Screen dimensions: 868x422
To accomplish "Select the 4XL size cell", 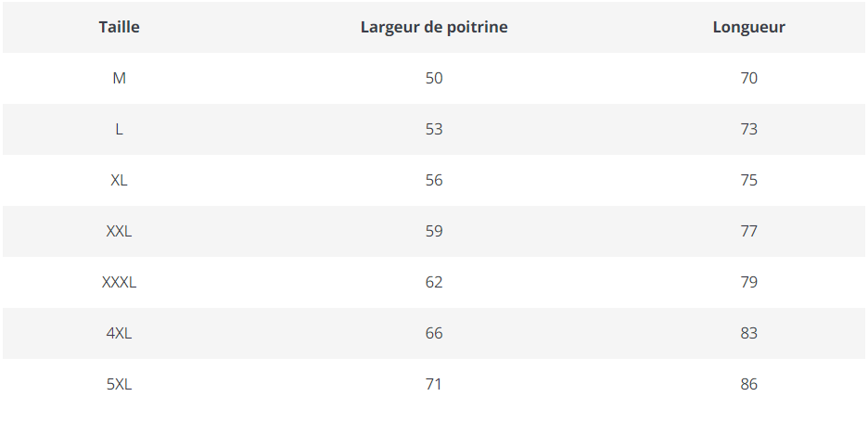I will [x=119, y=333].
